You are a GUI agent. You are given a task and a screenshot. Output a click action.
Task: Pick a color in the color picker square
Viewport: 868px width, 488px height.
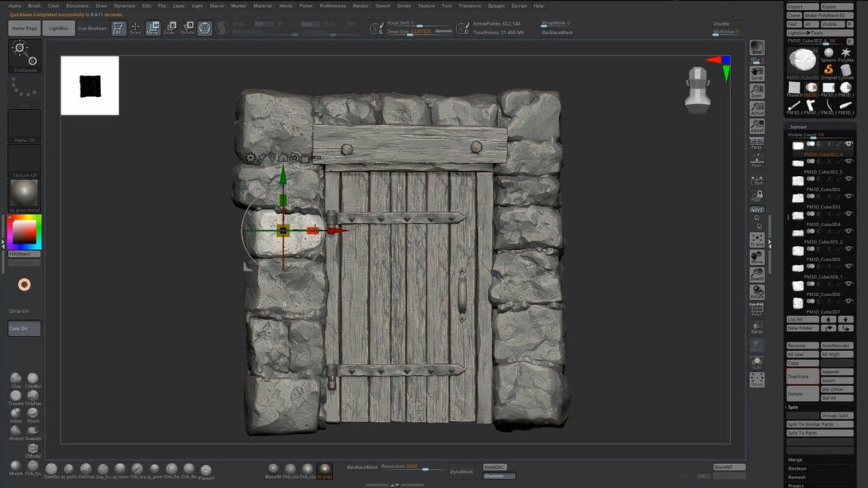coord(25,232)
